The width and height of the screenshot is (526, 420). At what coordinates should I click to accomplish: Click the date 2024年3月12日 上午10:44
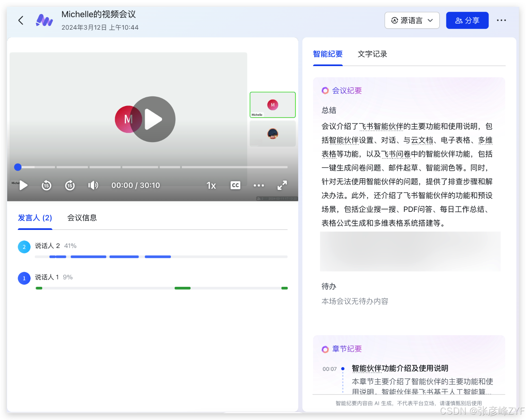click(100, 27)
